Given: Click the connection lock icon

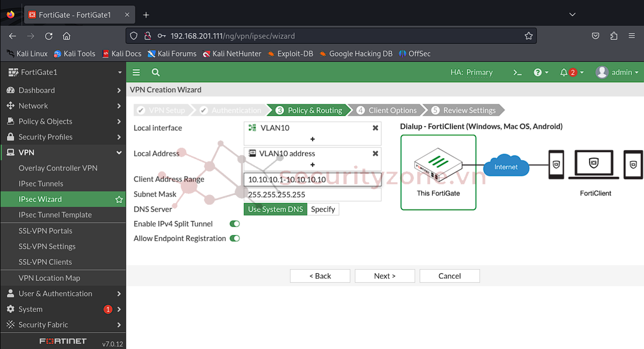Looking at the screenshot, I should coord(148,36).
